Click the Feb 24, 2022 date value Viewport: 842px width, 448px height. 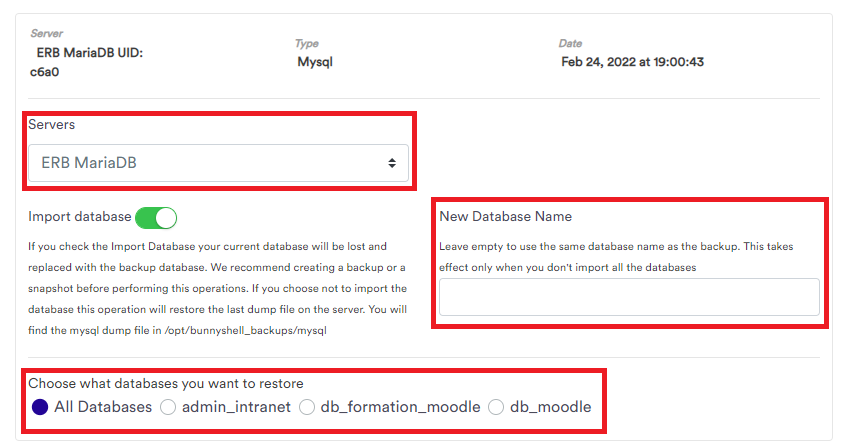pos(632,62)
